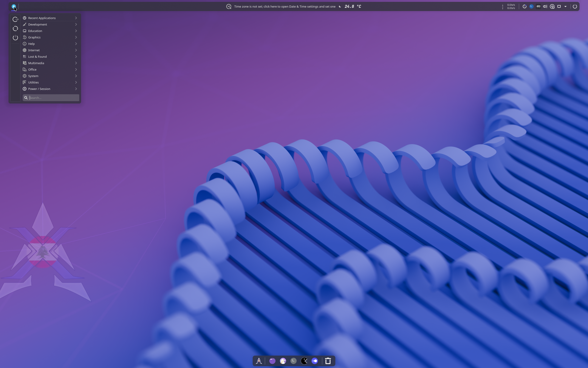Click the power button at the panel's right end
Image resolution: width=588 pixels, height=368 pixels.
[575, 7]
